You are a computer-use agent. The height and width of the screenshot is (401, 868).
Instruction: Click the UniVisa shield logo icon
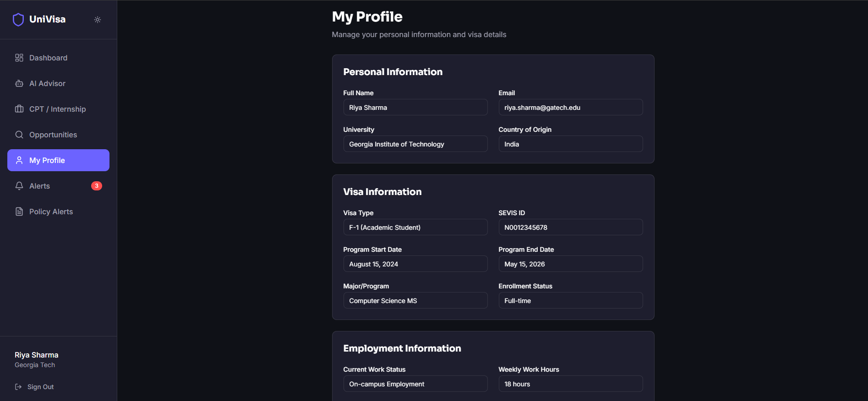[18, 20]
